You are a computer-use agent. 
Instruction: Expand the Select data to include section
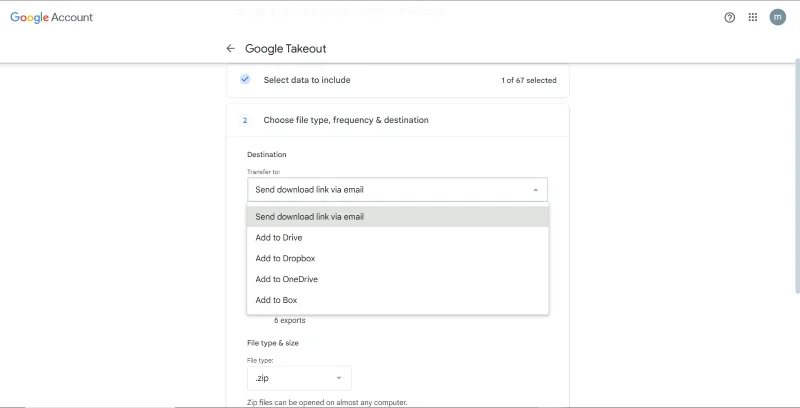pos(397,80)
